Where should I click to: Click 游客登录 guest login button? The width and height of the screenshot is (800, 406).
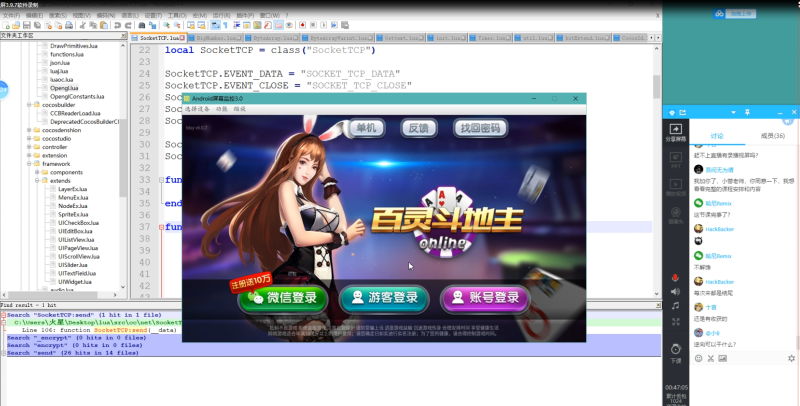(x=384, y=298)
